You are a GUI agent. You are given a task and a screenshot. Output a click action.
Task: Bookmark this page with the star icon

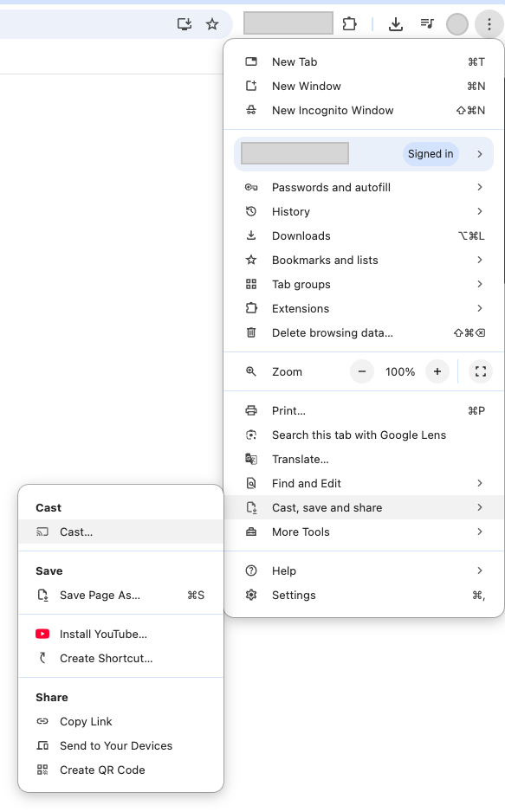[x=212, y=24]
